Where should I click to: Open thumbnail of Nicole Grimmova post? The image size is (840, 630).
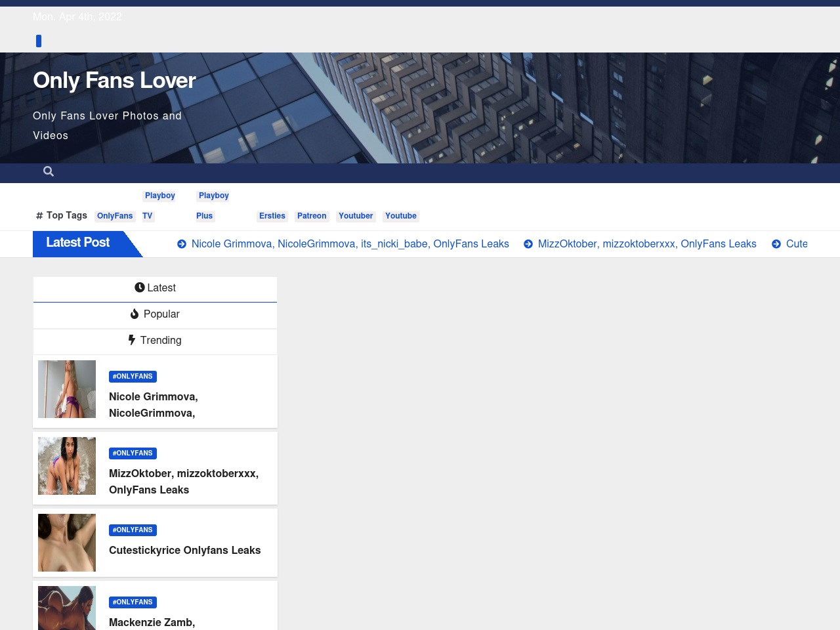[67, 389]
